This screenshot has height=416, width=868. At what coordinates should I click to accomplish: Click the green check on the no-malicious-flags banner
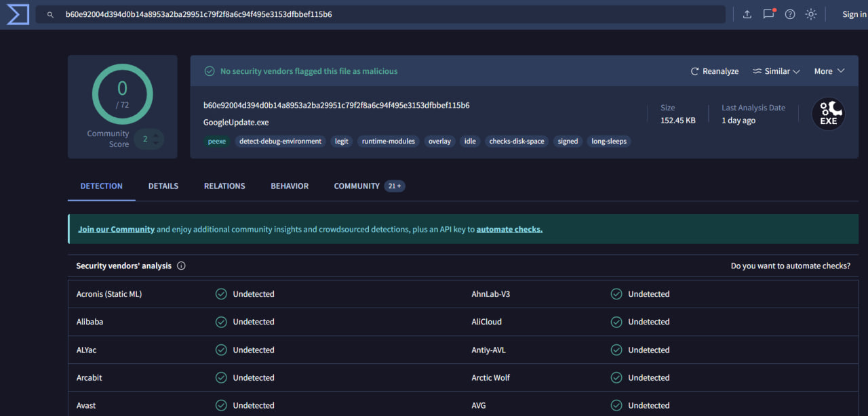tap(209, 70)
